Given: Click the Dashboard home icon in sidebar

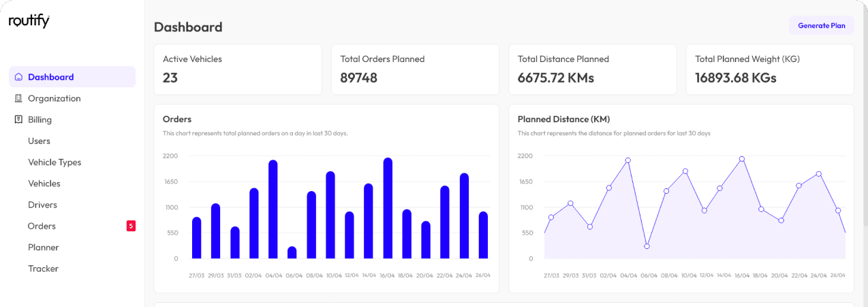Looking at the screenshot, I should (18, 77).
